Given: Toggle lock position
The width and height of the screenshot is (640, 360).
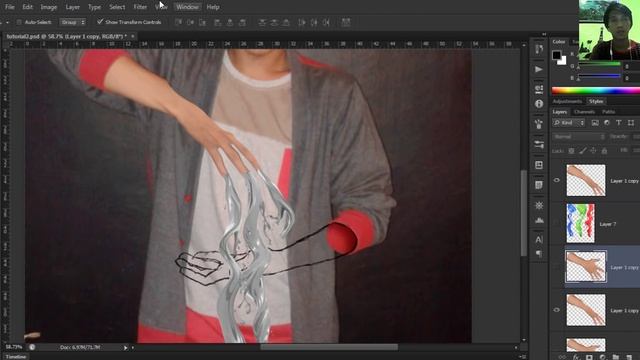Looking at the screenshot, I should pos(593,151).
